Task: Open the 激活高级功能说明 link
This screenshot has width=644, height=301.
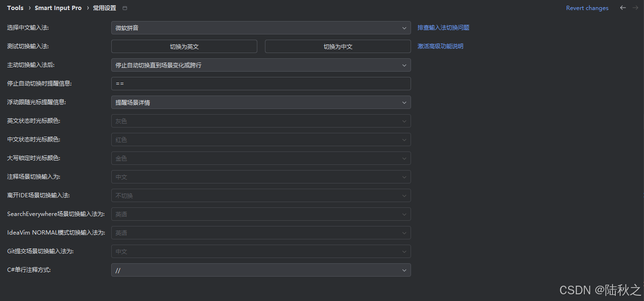Action: pyautogui.click(x=441, y=46)
